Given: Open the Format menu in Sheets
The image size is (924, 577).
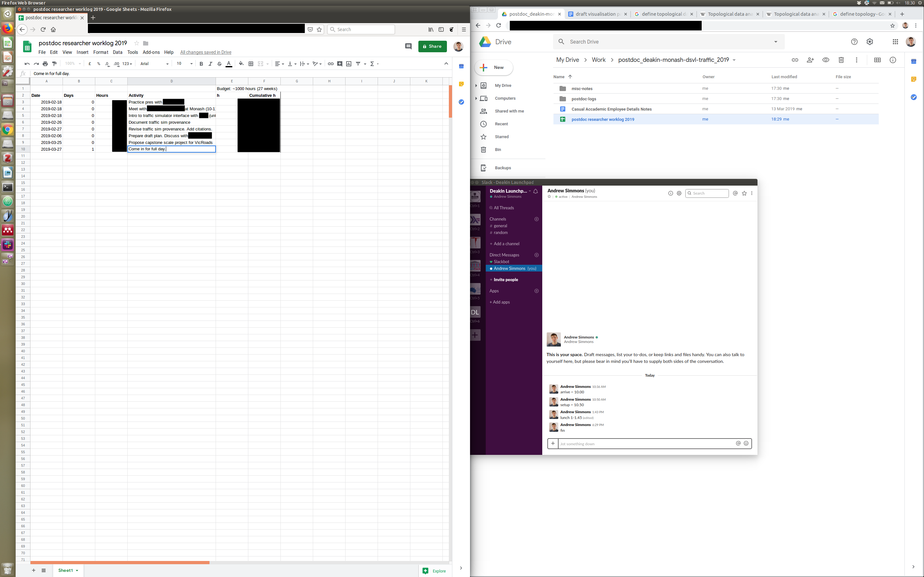Looking at the screenshot, I should [100, 52].
